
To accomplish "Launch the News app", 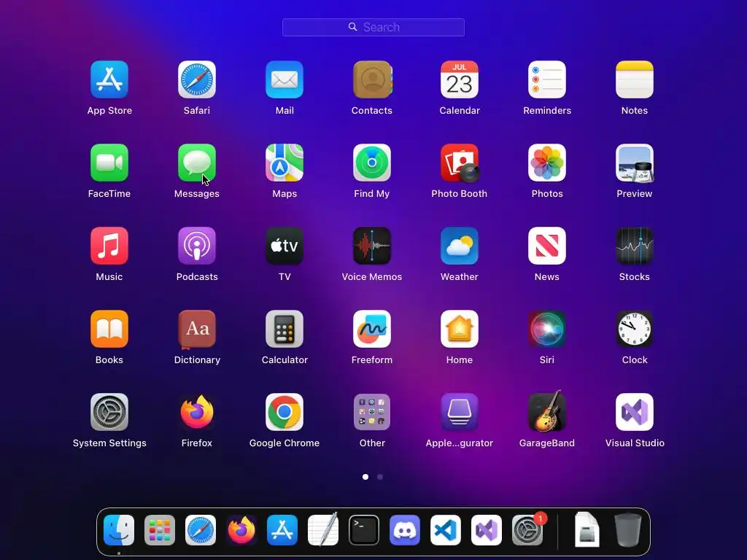I will pyautogui.click(x=547, y=246).
